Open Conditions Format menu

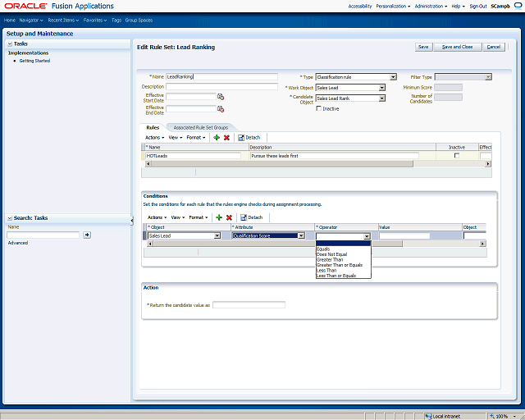pos(199,217)
